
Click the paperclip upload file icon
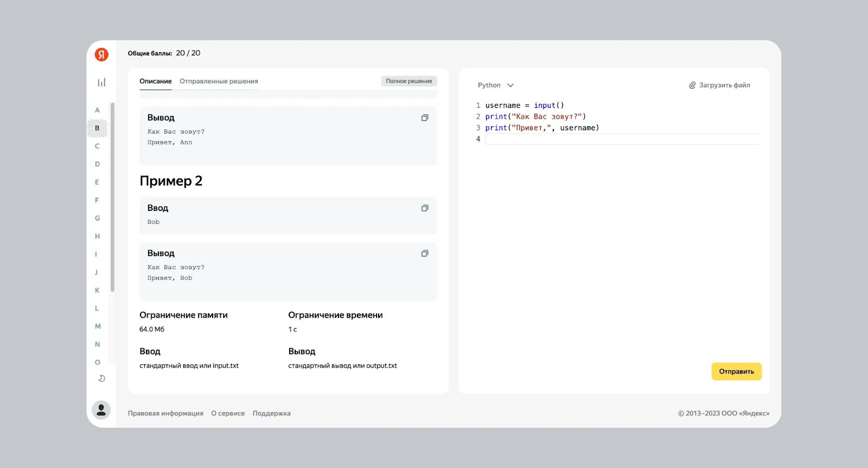pos(692,85)
